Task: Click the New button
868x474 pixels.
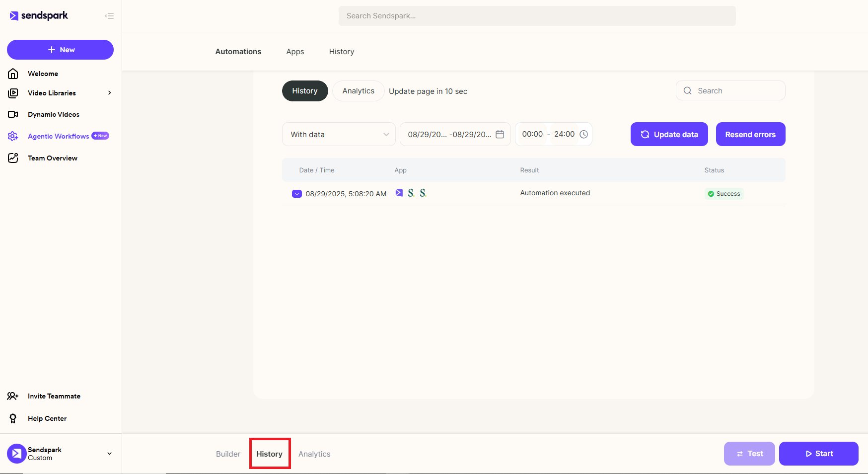Action: (60, 50)
